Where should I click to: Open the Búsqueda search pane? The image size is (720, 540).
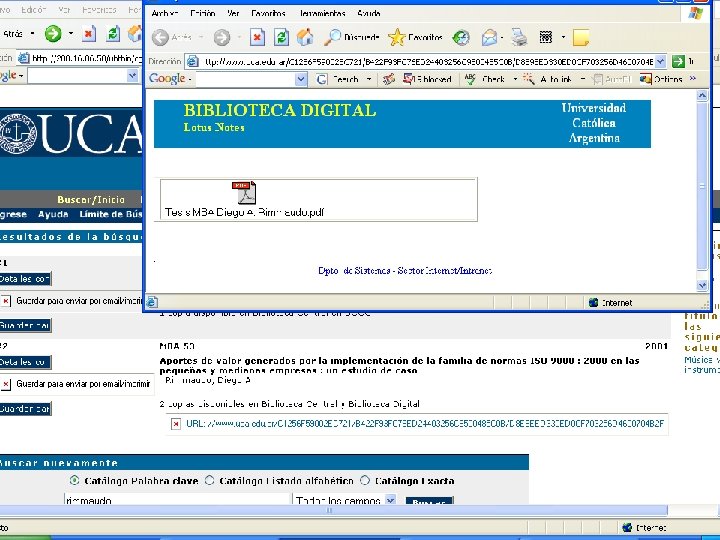click(352, 37)
